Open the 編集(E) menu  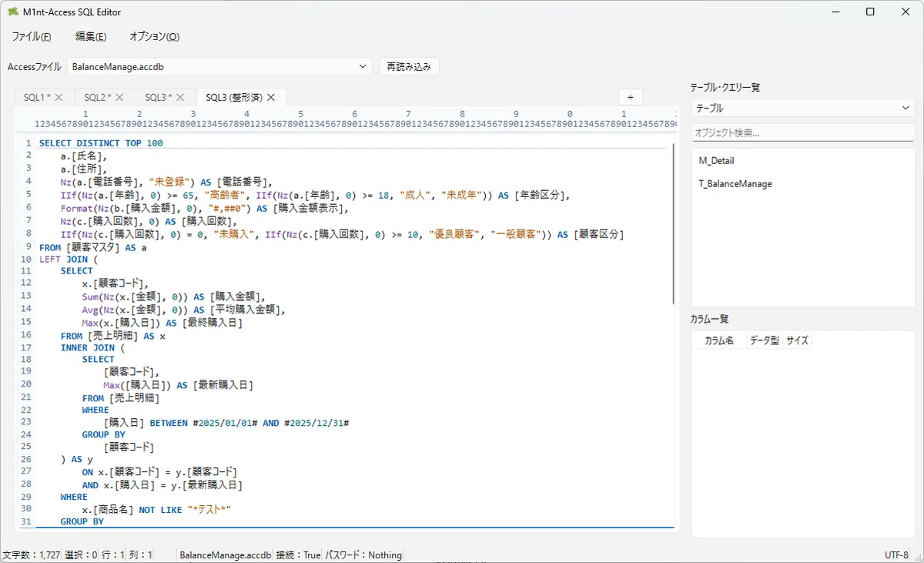tap(91, 36)
